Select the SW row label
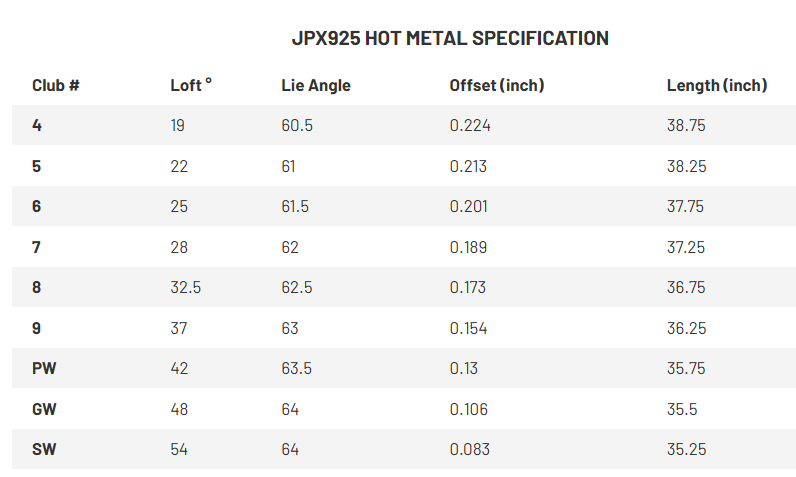The image size is (796, 477). [x=44, y=450]
